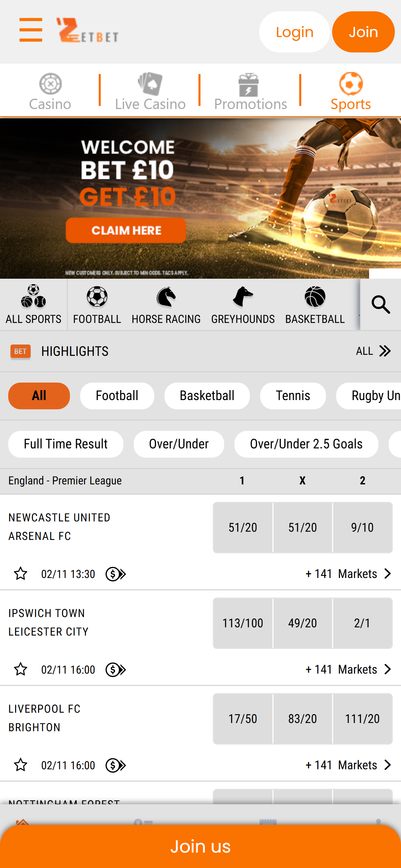Open the search magnifier icon
Screen dimensions: 401x868
(380, 305)
